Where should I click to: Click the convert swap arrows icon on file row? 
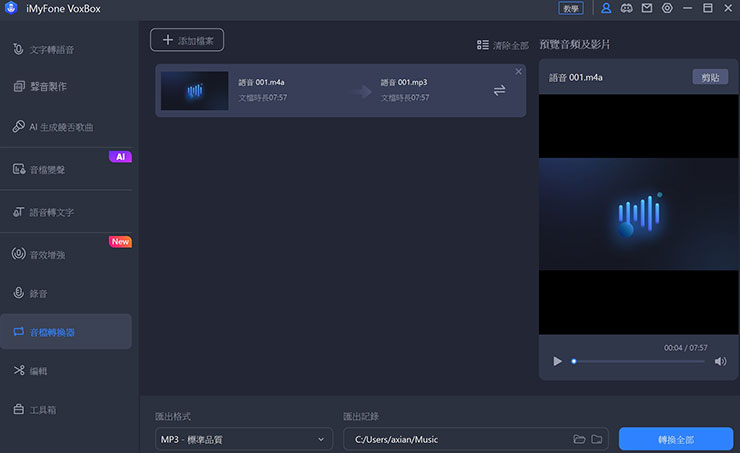(x=499, y=90)
